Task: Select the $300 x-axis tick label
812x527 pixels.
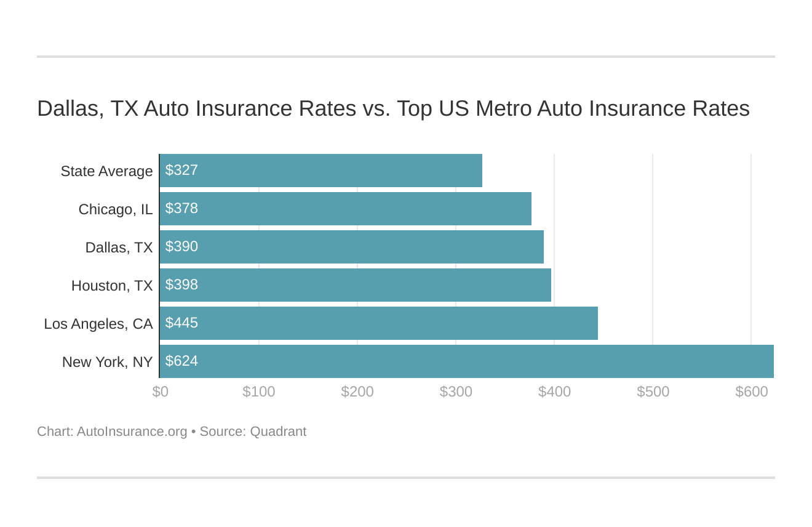Action: (456, 392)
